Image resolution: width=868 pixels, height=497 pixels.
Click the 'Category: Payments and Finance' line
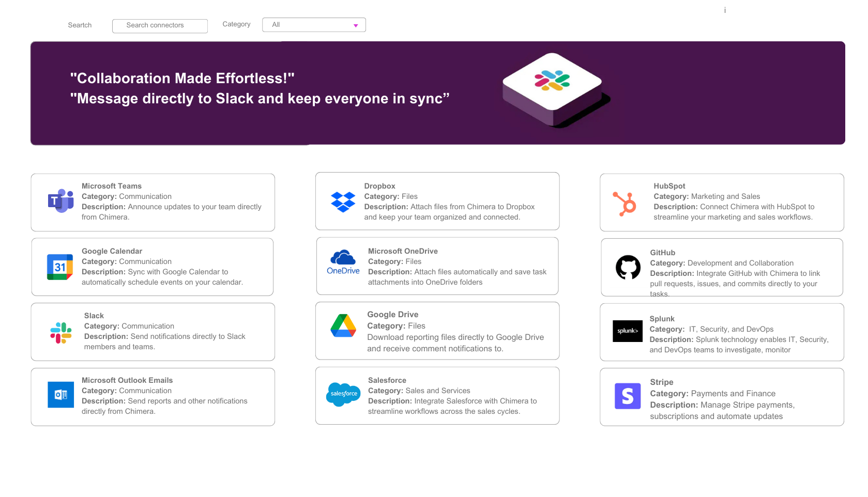[713, 394]
